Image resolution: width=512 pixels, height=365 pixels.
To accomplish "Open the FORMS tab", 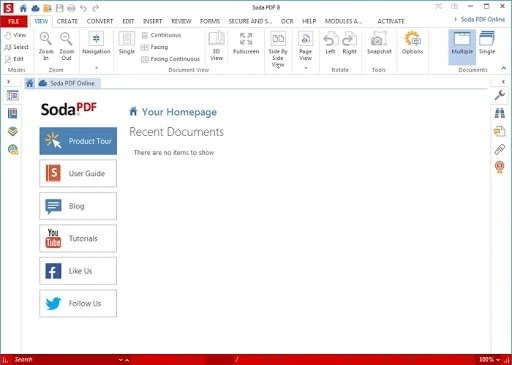I will 210,21.
